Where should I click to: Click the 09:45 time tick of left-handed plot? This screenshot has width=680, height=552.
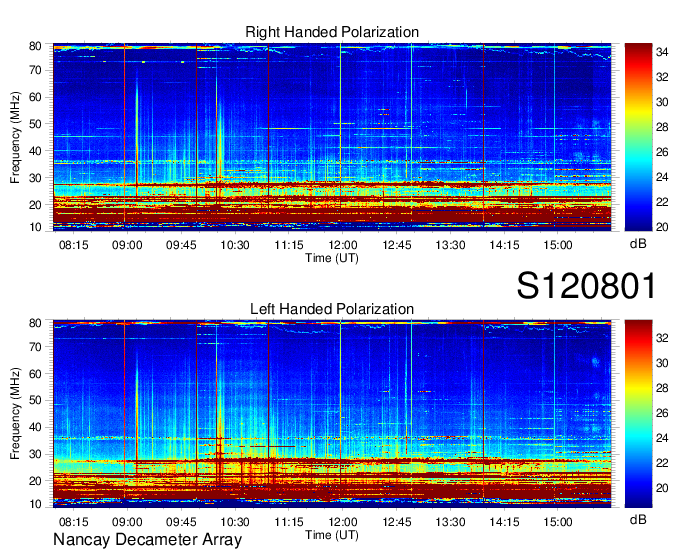click(181, 522)
